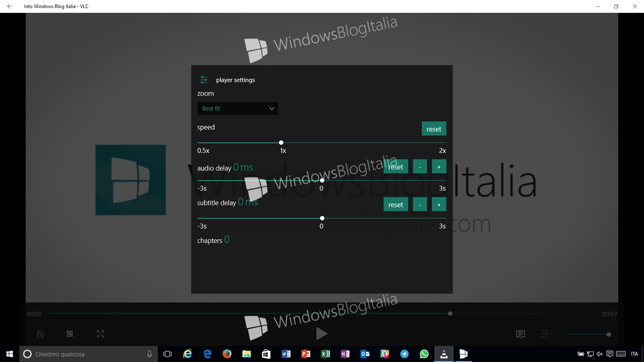Click the elapsed time '00:05'
Image resolution: width=644 pixels, height=362 pixels.
click(34, 314)
